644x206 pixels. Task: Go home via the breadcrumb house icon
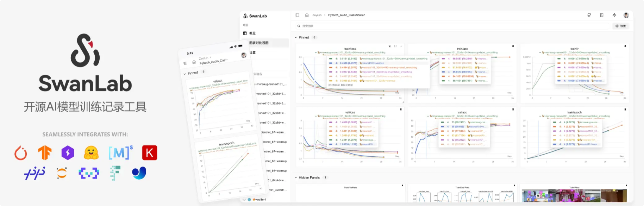307,15
